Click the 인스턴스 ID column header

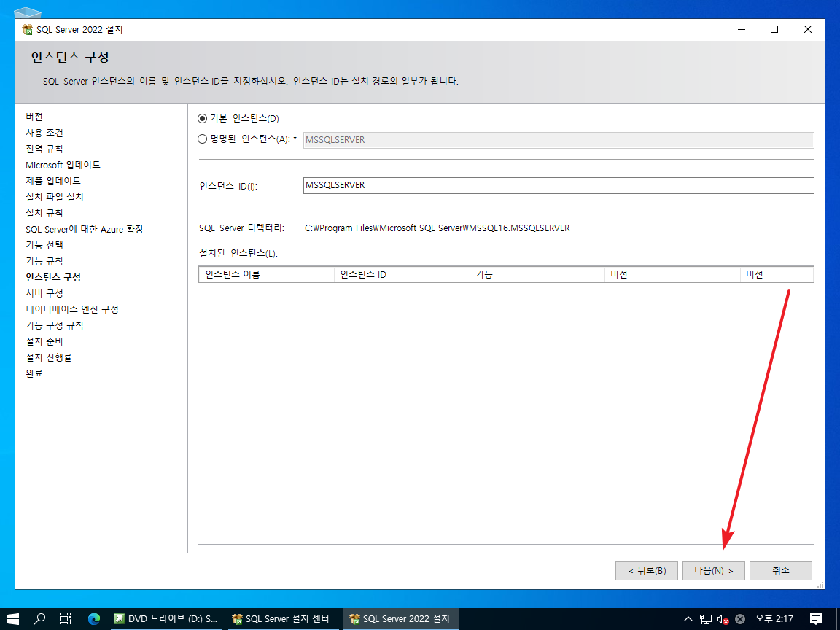click(402, 274)
